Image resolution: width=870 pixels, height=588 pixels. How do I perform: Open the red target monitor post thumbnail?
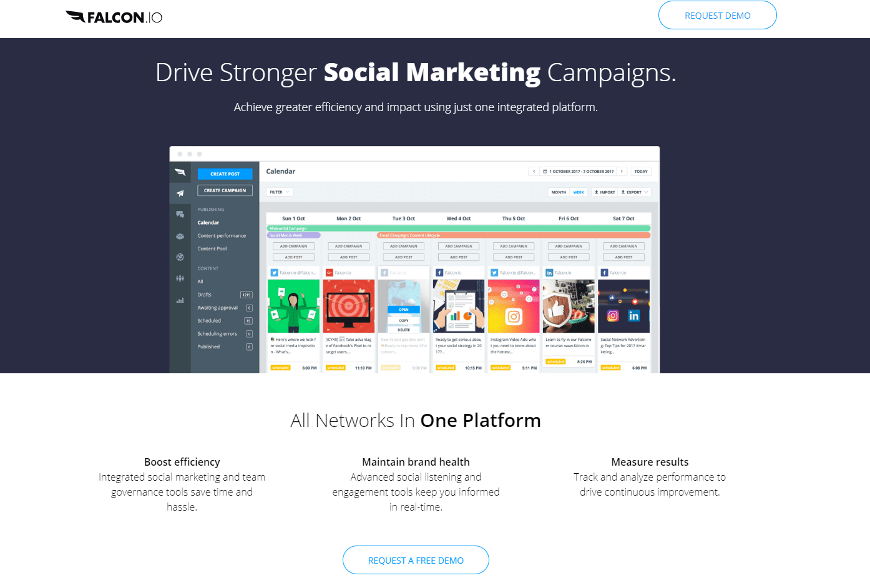tap(348, 306)
